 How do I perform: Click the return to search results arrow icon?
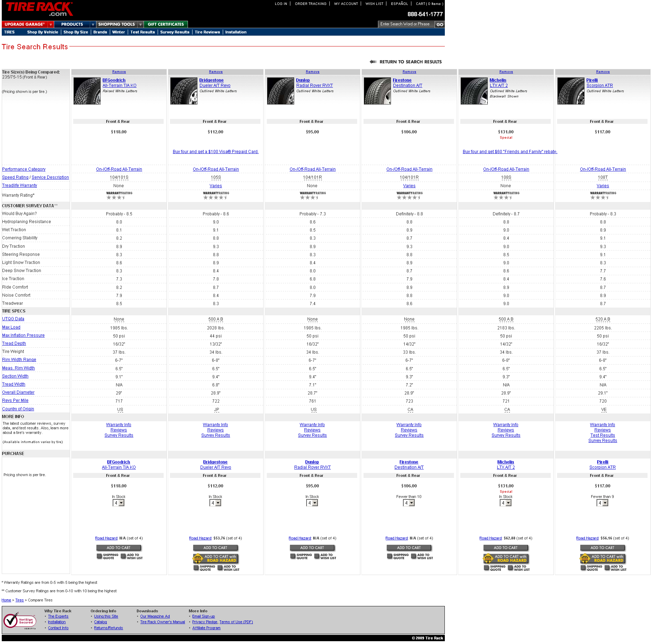click(x=373, y=62)
